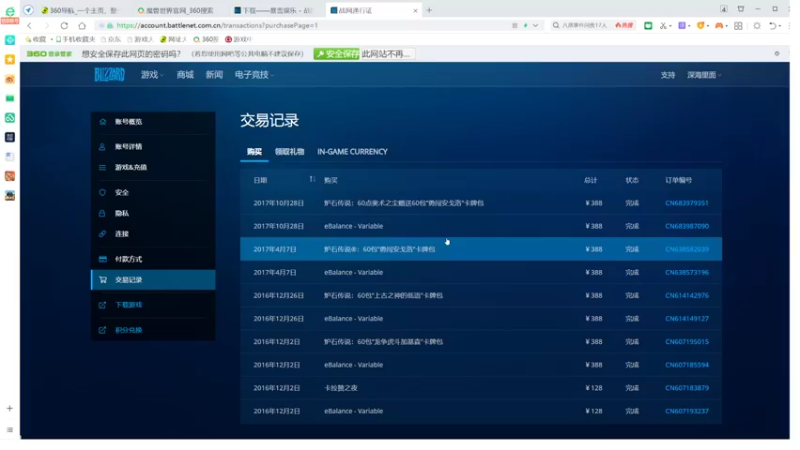Screen dimensions: 800x450
Task: Expand the account name dropdown in header
Action: (704, 75)
